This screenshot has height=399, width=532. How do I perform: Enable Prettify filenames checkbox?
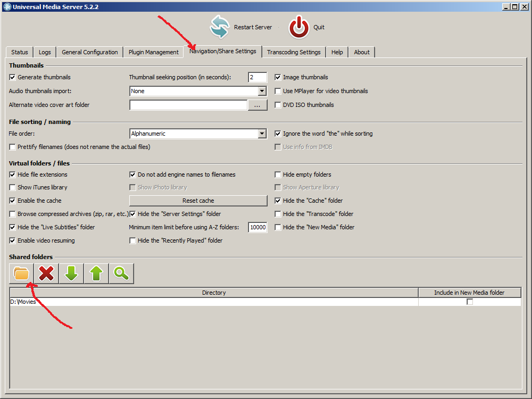pos(13,147)
